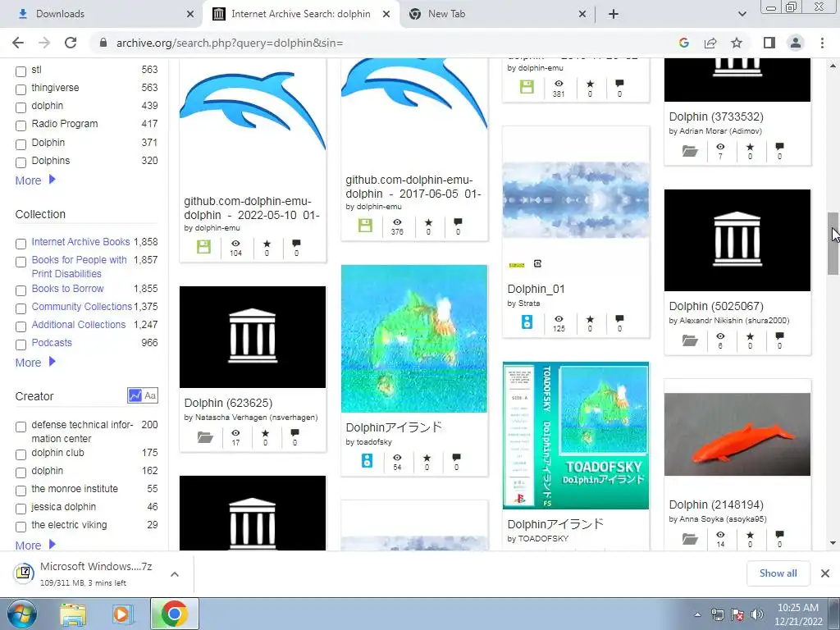The height and width of the screenshot is (630, 840).
Task: Open the Dolphin (2148194) title link
Action: coord(716,504)
